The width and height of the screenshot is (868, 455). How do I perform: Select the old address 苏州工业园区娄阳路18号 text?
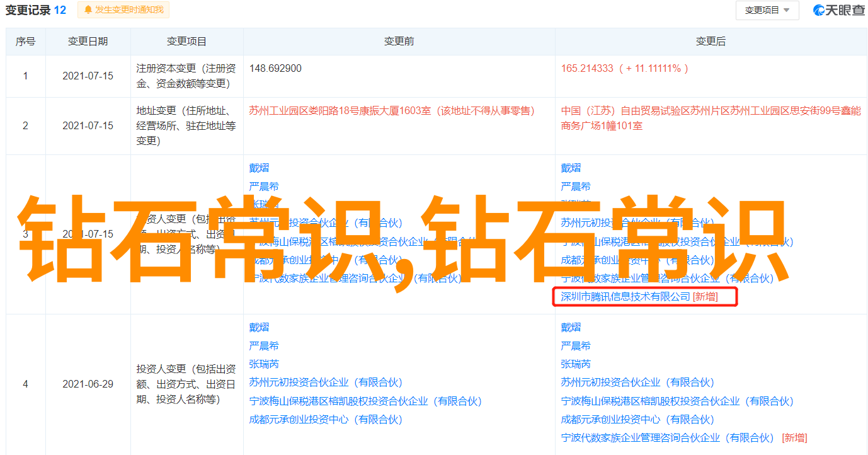[392, 111]
